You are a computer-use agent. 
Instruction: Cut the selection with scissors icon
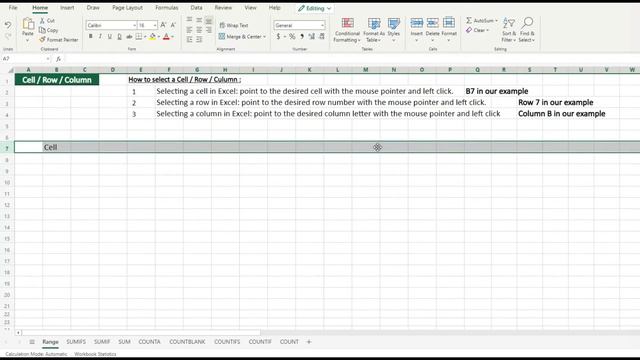(x=42, y=20)
